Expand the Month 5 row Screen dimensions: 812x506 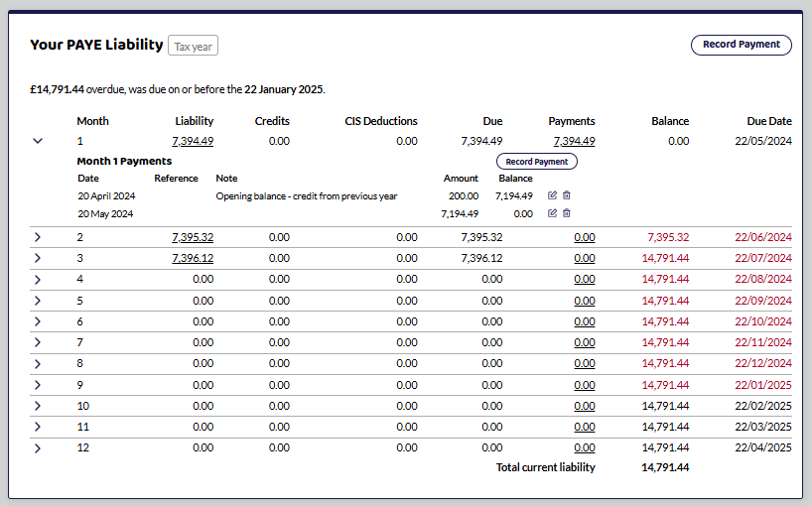pyautogui.click(x=38, y=301)
